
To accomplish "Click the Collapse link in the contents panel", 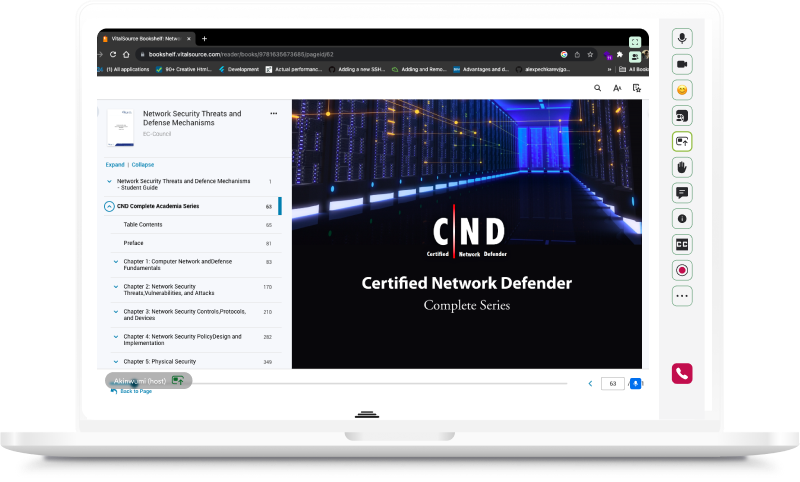I will coord(143,164).
